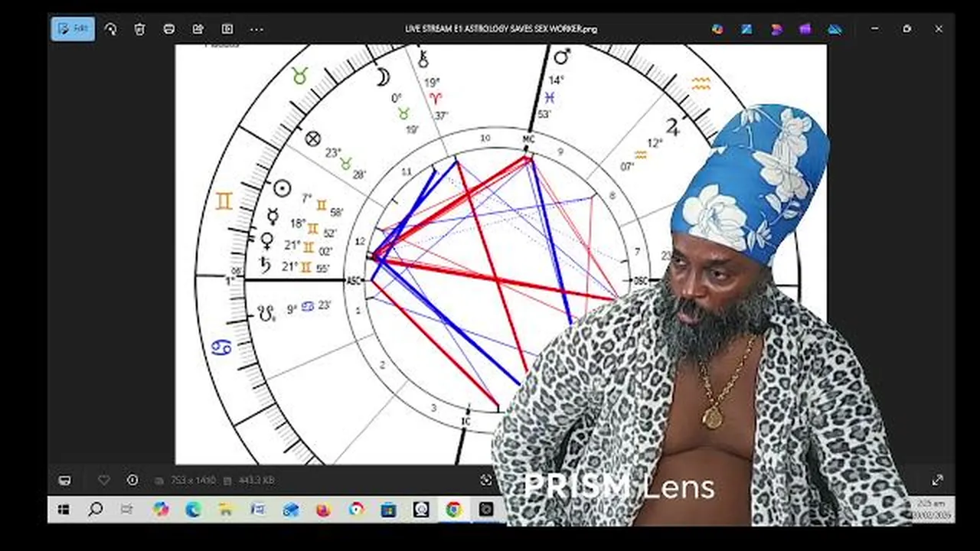The height and width of the screenshot is (551, 980).
Task: Click the MC label on the chart
Action: point(528,140)
